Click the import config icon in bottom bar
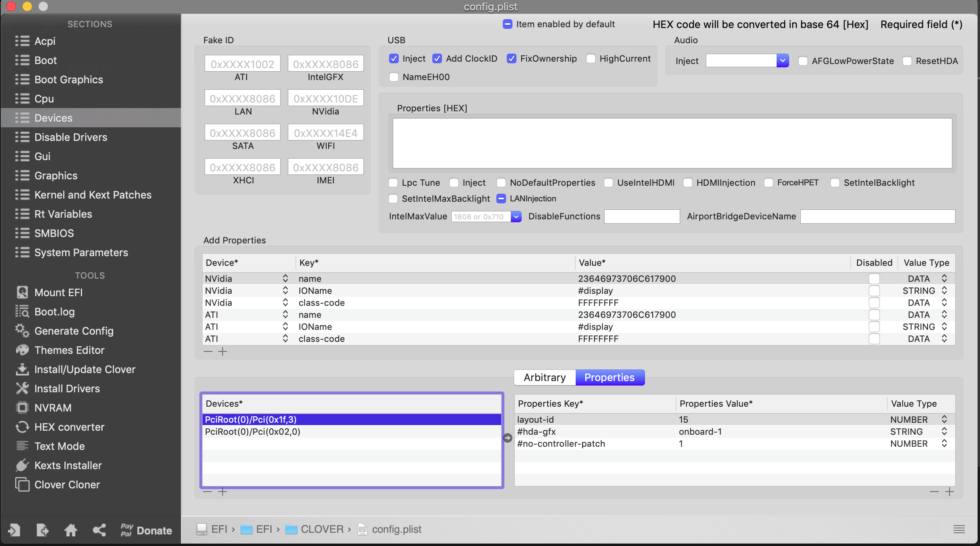 tap(14, 530)
